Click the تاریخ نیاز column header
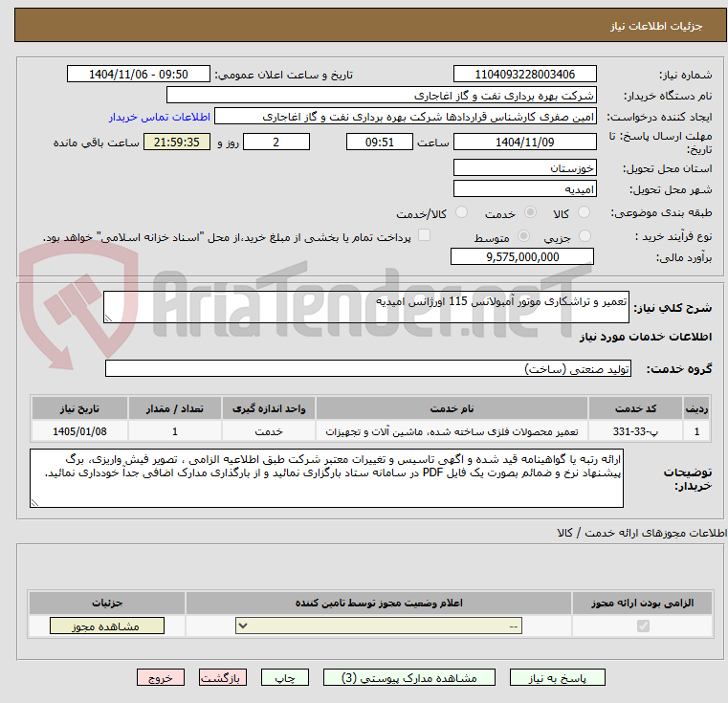Image resolution: width=728 pixels, height=703 pixels. click(x=79, y=408)
